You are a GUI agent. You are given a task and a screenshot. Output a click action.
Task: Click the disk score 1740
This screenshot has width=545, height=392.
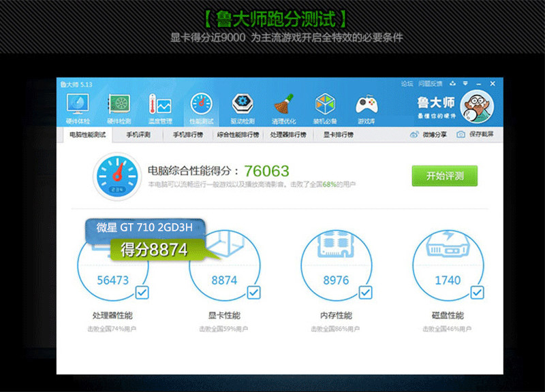(x=448, y=280)
